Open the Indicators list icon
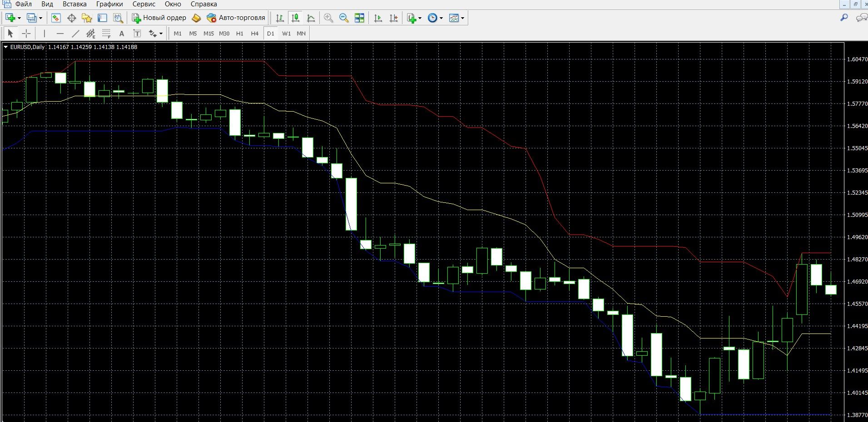Viewport: 868px width, 422px height. coord(412,18)
